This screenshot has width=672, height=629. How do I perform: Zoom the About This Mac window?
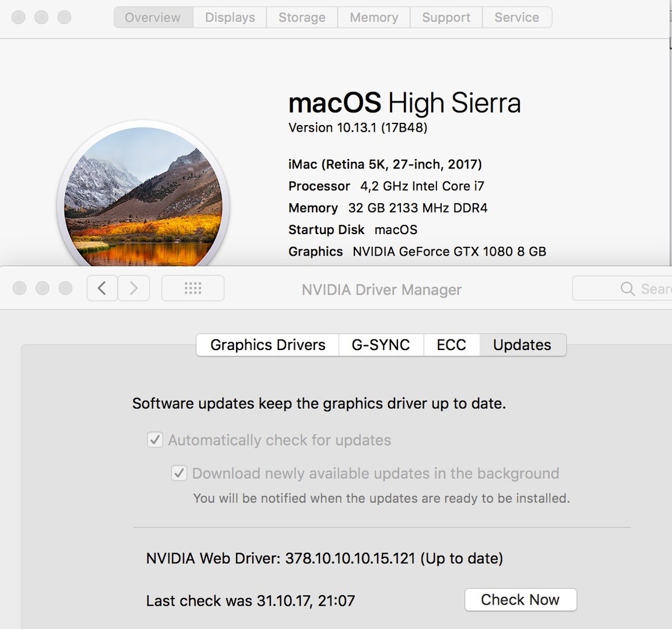pyautogui.click(x=64, y=17)
